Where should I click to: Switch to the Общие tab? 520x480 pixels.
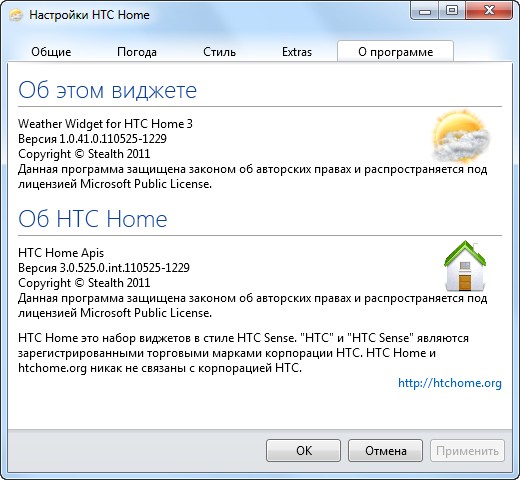click(51, 52)
